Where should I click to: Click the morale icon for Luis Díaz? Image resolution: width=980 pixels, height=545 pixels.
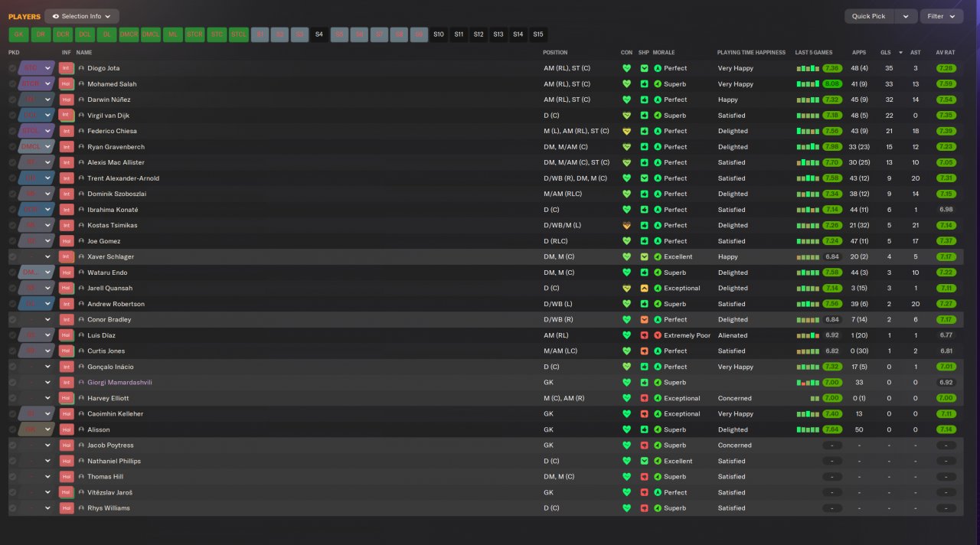(658, 335)
